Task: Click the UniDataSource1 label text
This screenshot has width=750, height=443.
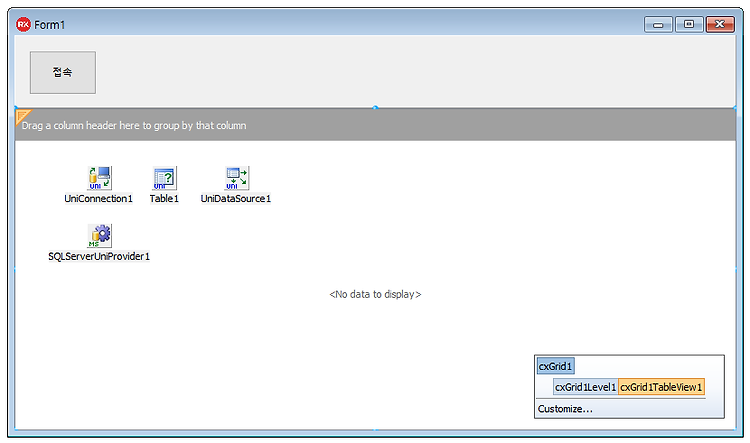Action: click(236, 199)
